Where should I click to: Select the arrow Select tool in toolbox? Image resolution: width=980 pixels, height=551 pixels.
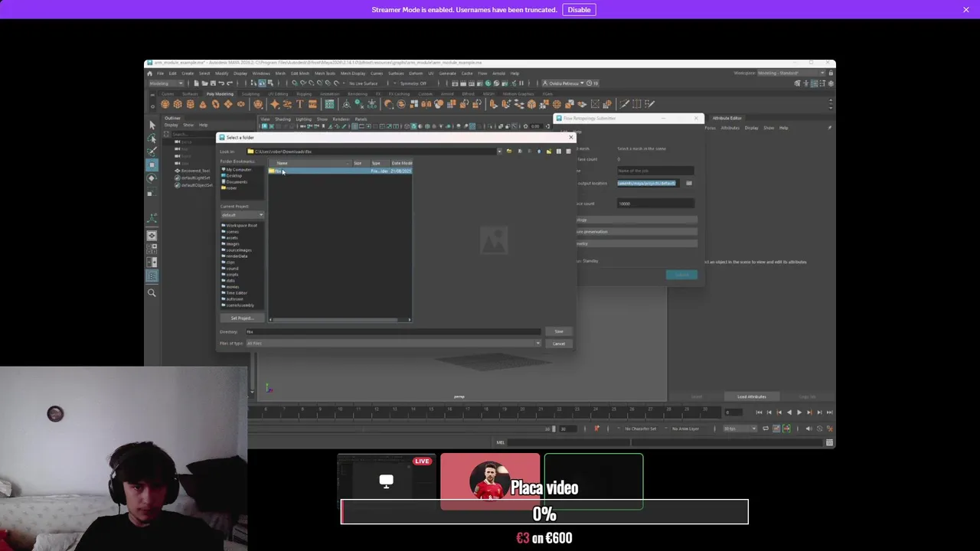(152, 125)
